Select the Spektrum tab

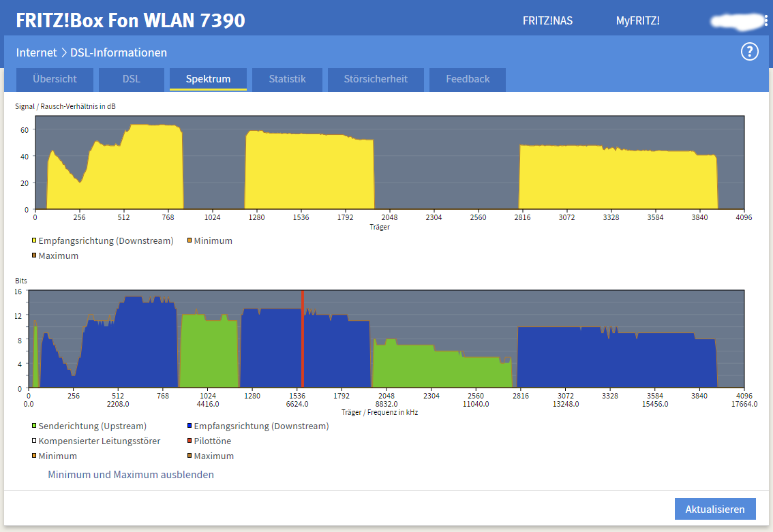(x=208, y=79)
